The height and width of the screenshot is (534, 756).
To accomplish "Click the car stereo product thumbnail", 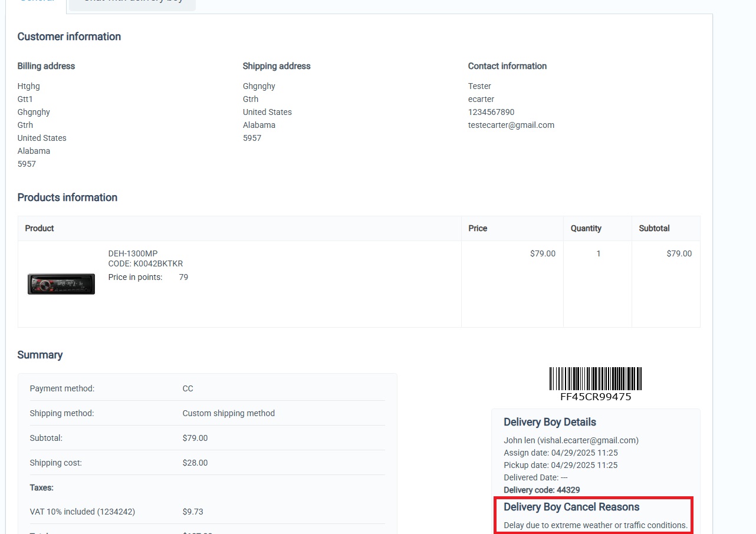I will point(61,284).
